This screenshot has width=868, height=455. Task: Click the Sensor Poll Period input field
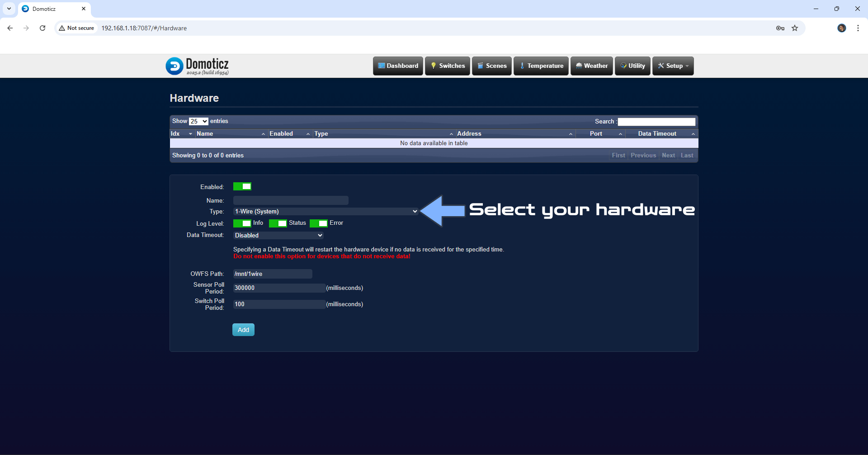click(278, 288)
